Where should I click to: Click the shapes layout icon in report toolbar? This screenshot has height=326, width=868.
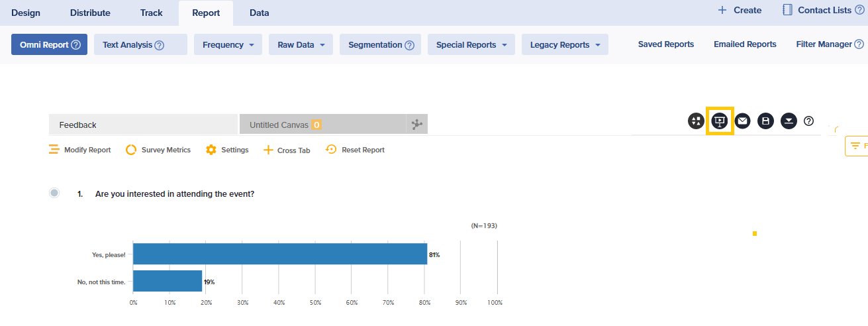pyautogui.click(x=696, y=121)
